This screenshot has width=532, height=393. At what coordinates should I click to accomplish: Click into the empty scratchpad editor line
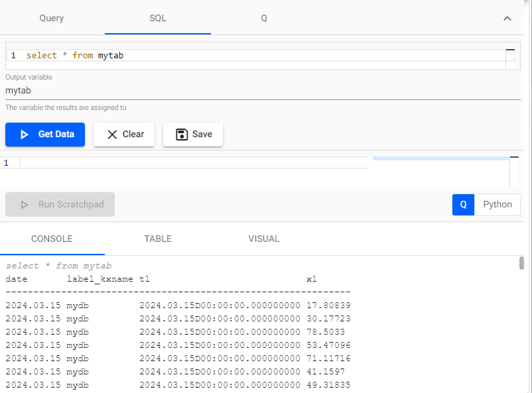192,163
